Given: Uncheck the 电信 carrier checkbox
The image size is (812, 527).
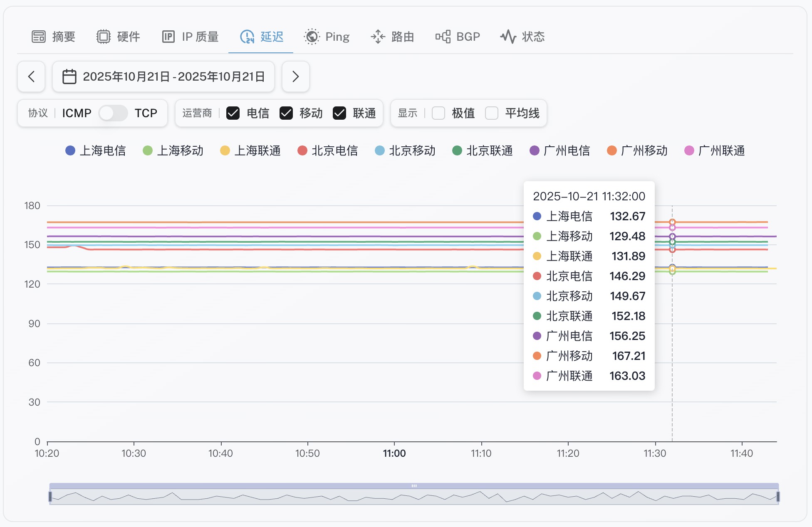Looking at the screenshot, I should point(233,113).
